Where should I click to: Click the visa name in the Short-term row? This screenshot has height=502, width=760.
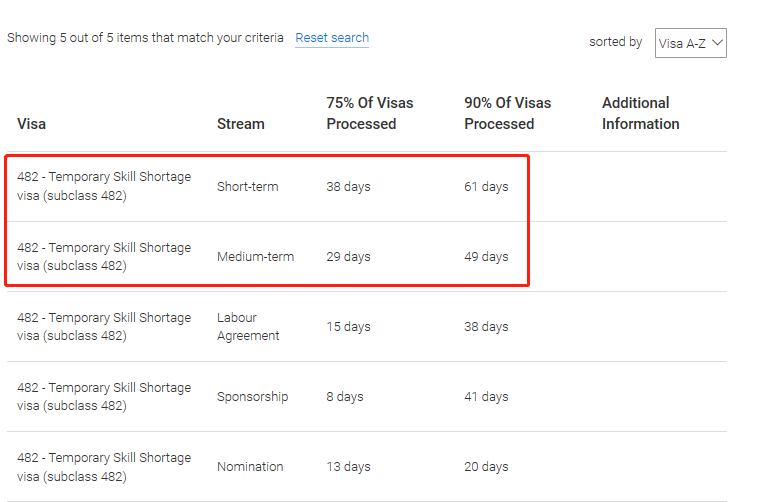pyautogui.click(x=104, y=187)
